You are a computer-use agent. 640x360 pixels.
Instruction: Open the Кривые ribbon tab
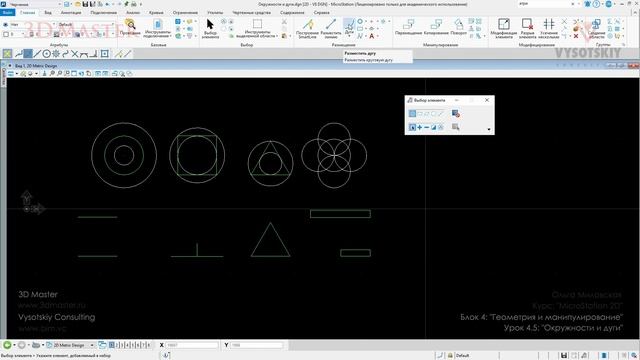[x=156, y=13]
